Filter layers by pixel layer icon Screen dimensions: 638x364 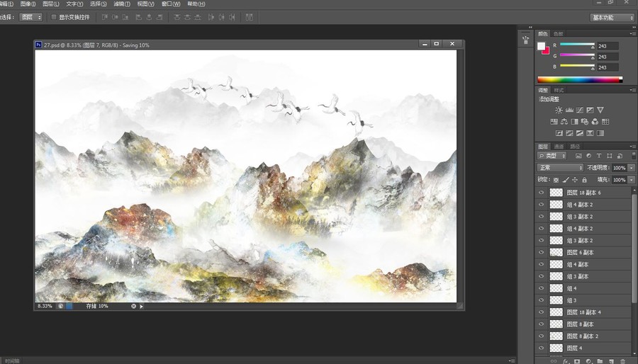[x=578, y=156]
